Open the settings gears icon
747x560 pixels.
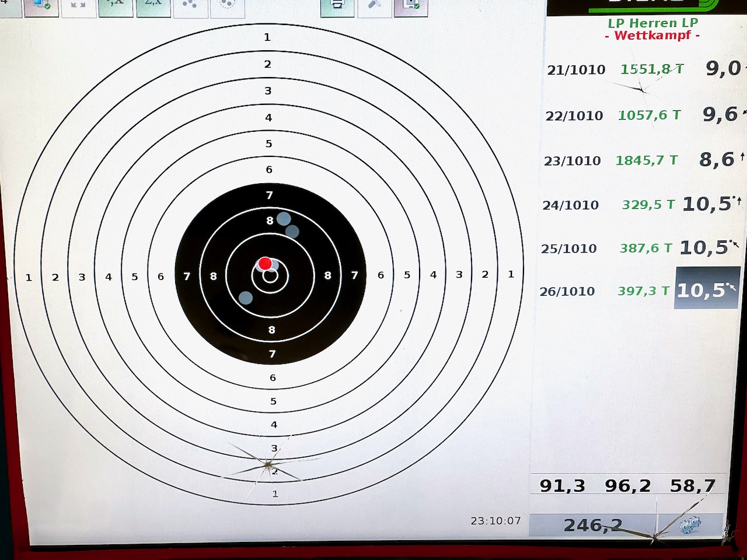pos(690,525)
